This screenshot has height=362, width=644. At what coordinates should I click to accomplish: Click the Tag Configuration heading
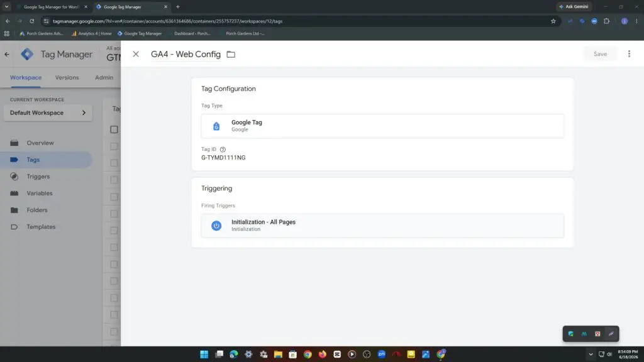pyautogui.click(x=228, y=89)
